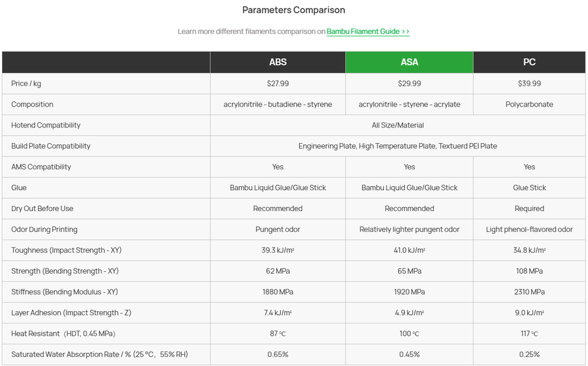Click the 117 °C heat resistance value
Image resolution: width=588 pixels, height=366 pixels.
pos(529,333)
